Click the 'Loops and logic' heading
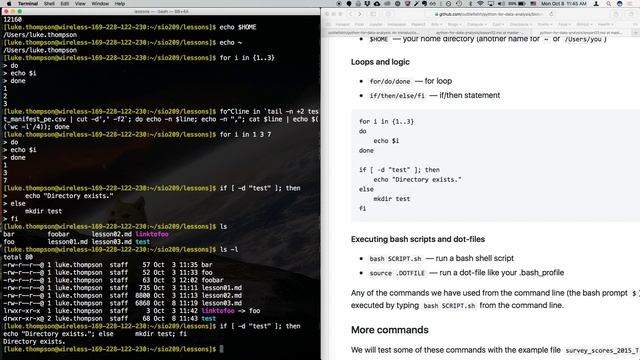Viewport: 640px width, 360px height. click(380, 62)
